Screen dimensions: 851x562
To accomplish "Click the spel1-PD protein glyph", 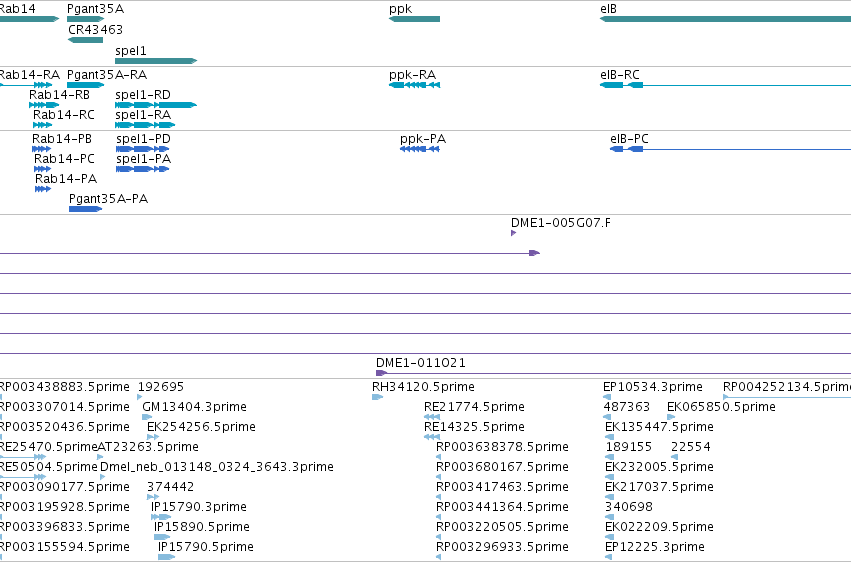I will click(143, 149).
